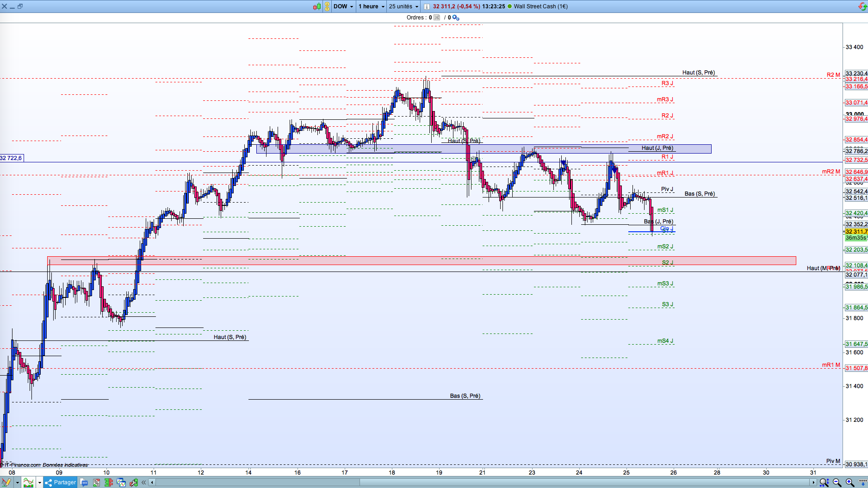Click the auto-fit zoom magnifier icon
This screenshot has width=868, height=488.
(824, 482)
